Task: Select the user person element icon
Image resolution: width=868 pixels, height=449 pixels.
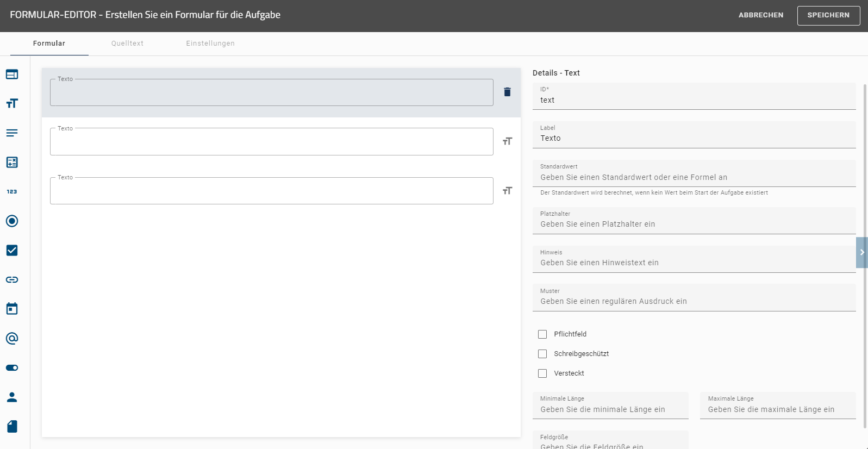Action: 12,397
